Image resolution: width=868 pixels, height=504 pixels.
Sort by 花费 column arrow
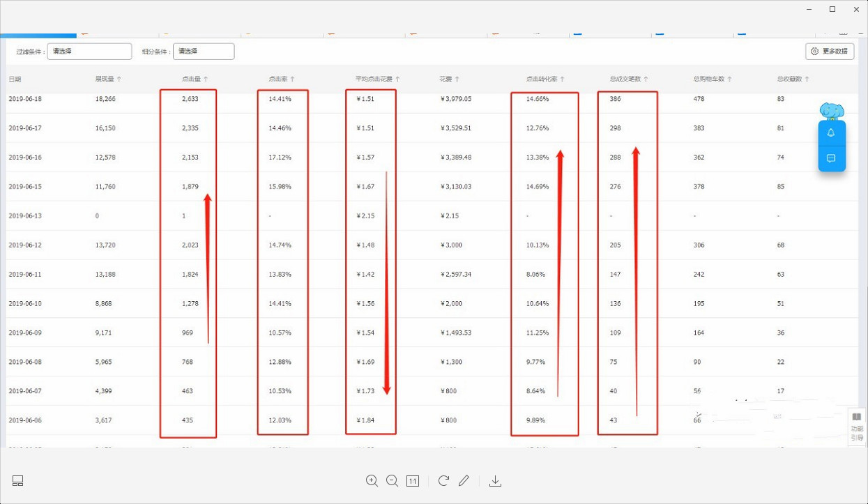(457, 79)
